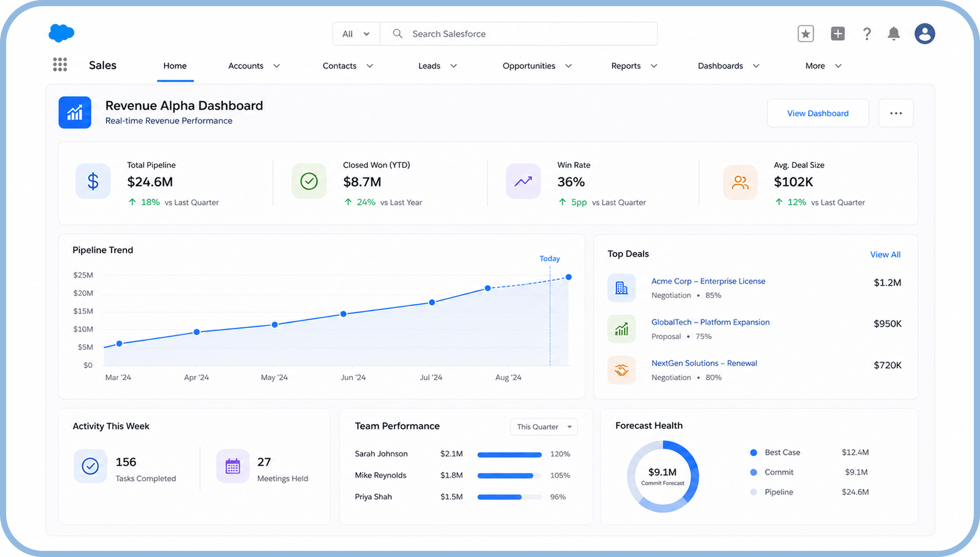
Task: Go to the Home tab
Action: [175, 66]
